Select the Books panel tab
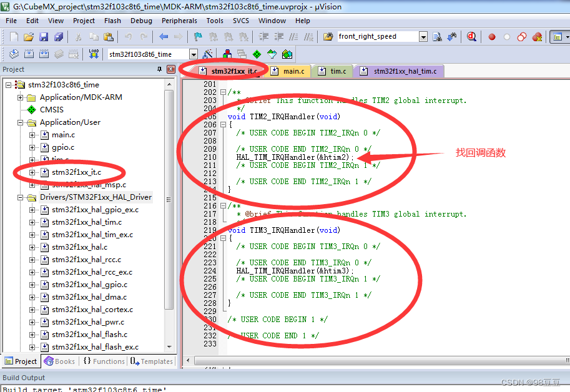 tap(60, 361)
